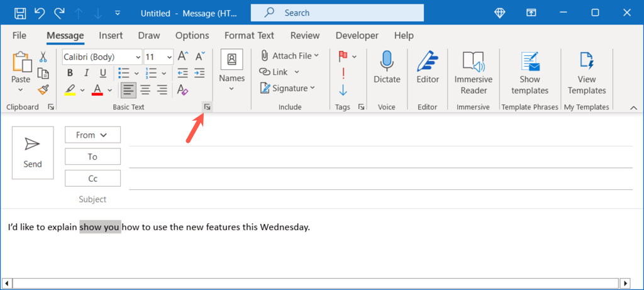
Task: Increase font size with larger A
Action: pyautogui.click(x=182, y=56)
